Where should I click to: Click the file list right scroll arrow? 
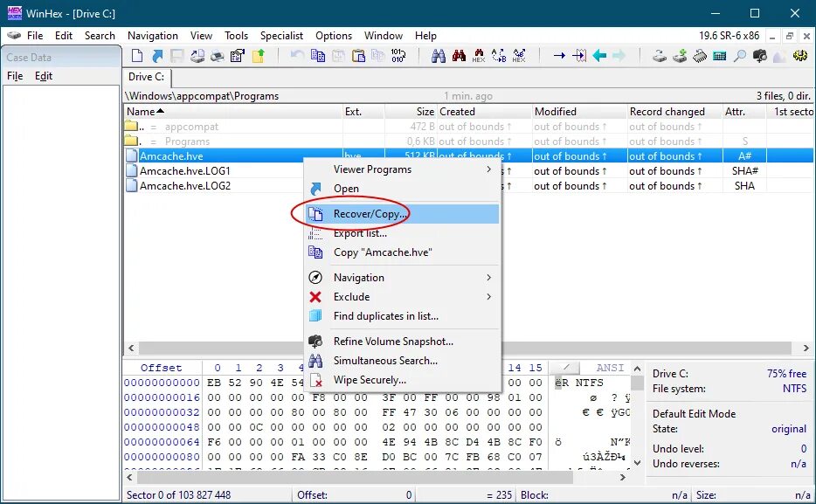[806, 348]
